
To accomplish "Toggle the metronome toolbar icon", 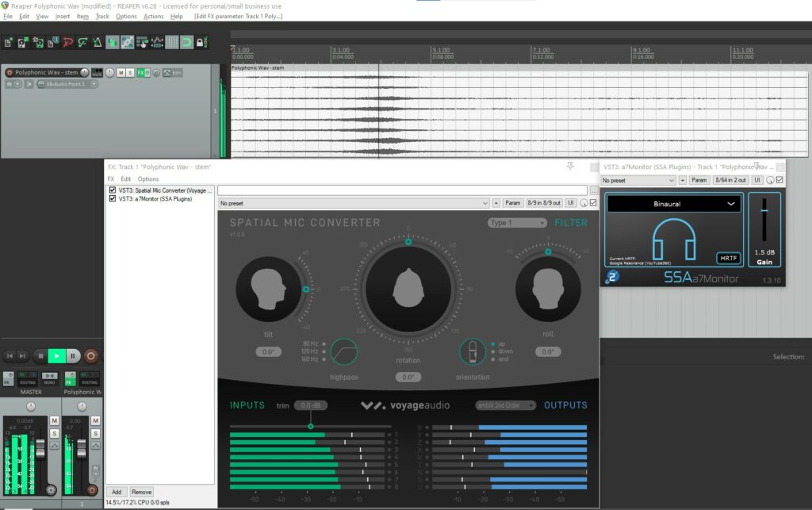I will (x=97, y=43).
